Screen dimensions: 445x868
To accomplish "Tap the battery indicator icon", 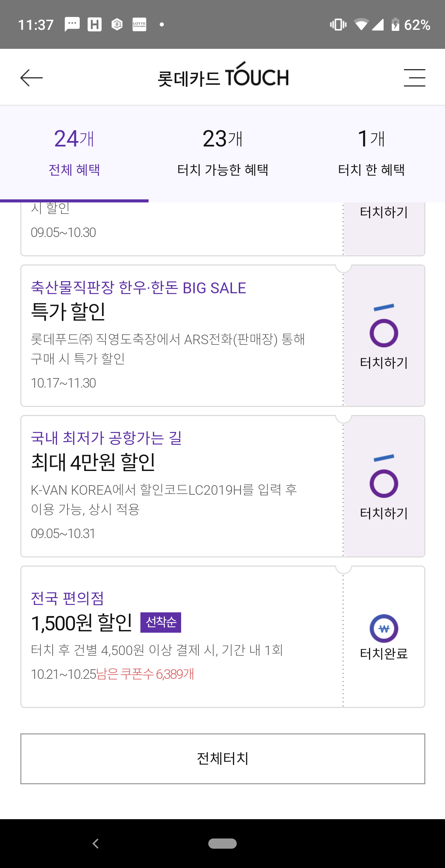I will tap(395, 24).
